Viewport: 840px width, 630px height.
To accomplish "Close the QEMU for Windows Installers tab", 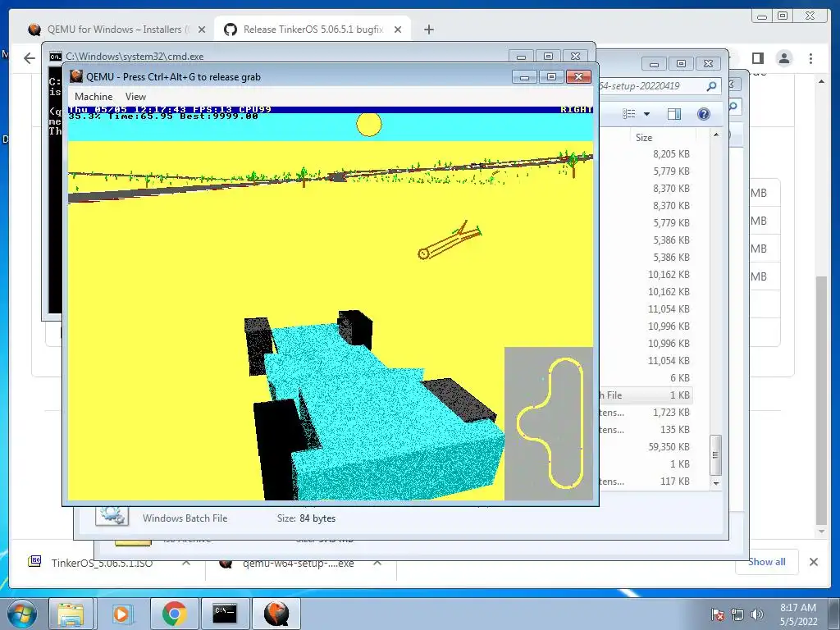I will click(202, 30).
